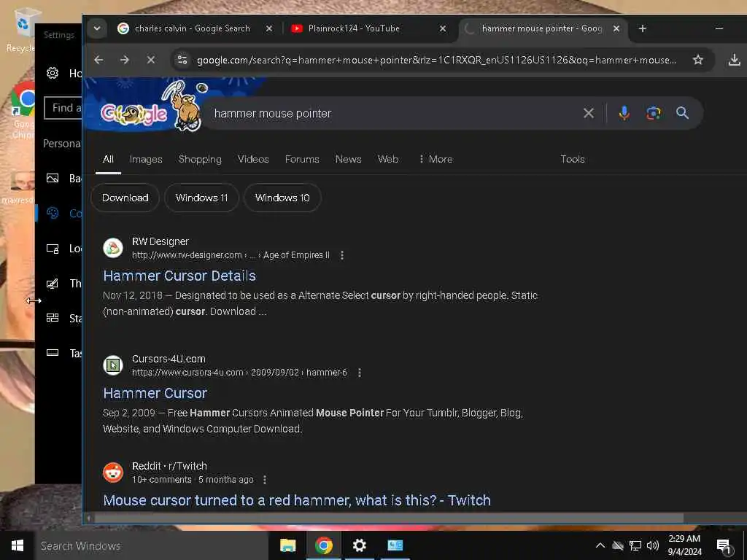
Task: Click Find a setting box in Settings
Action: click(63, 108)
